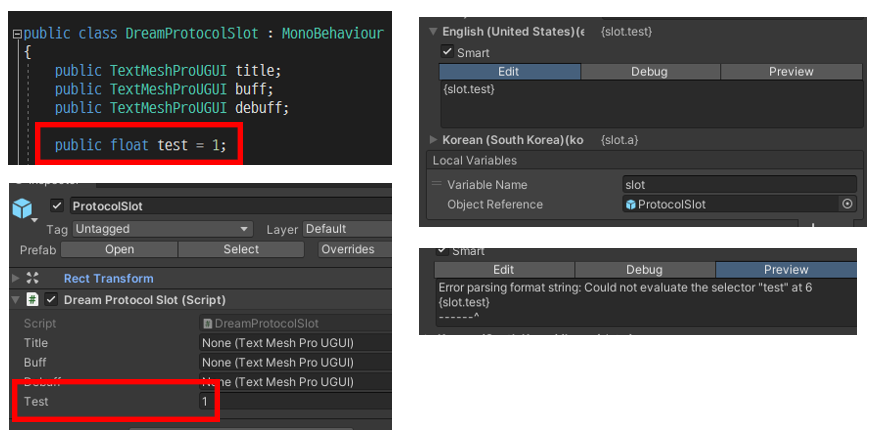
Task: Expand the Rect Transform component
Action: pos(15,278)
